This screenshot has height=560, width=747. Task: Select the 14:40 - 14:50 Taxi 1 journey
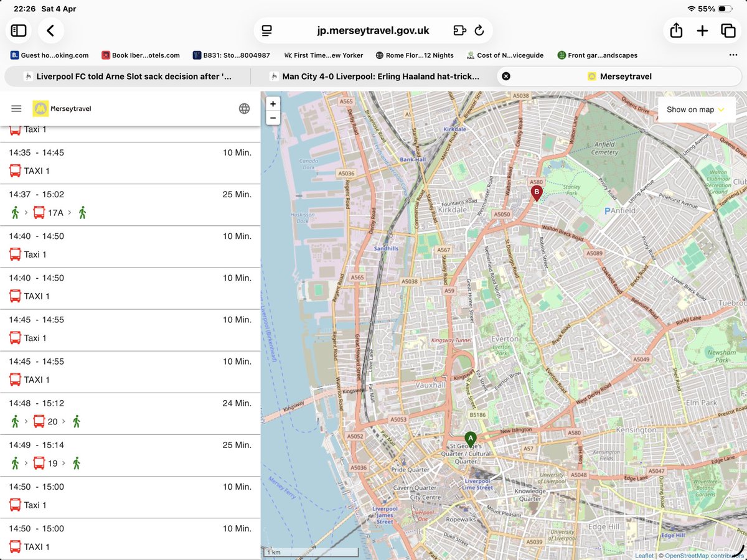point(130,246)
